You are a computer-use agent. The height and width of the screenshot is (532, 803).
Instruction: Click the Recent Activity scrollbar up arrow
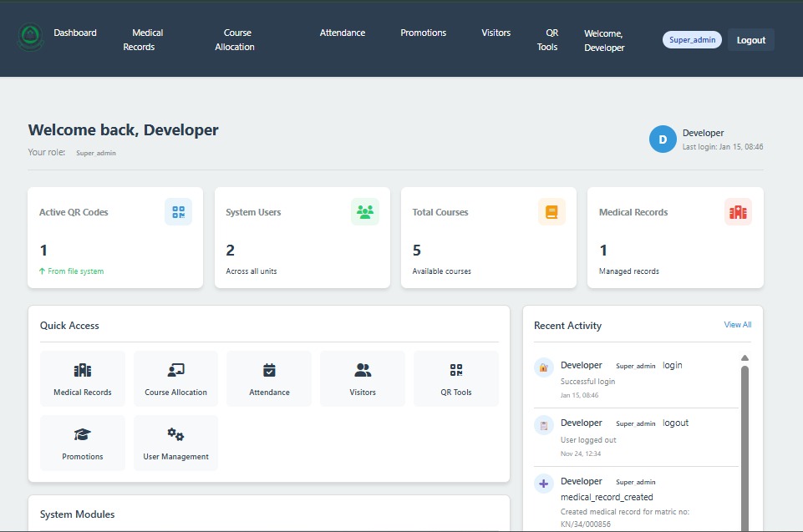point(745,358)
